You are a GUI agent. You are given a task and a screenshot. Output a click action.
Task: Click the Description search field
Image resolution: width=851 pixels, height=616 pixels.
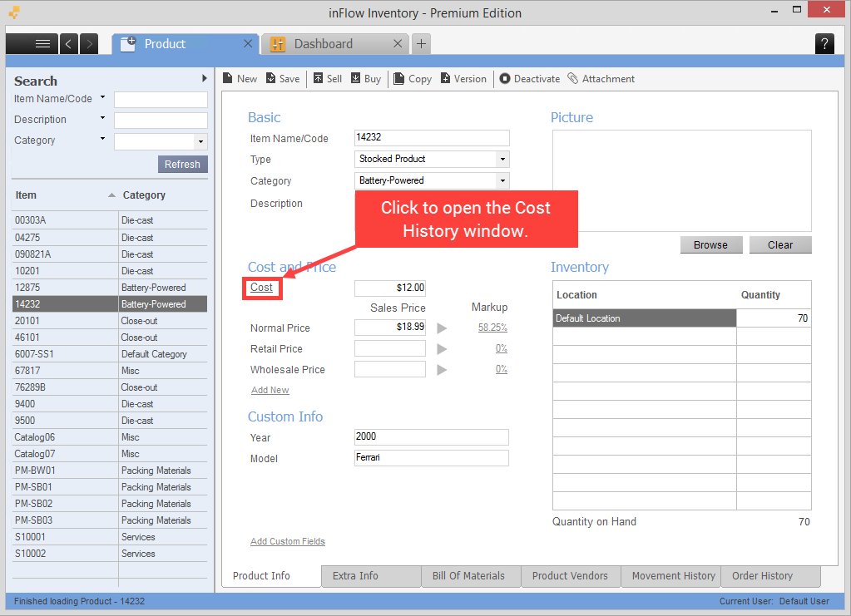coord(161,121)
